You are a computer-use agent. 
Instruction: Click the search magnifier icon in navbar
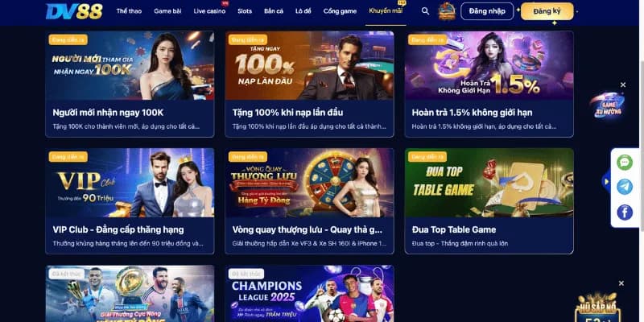tap(425, 11)
